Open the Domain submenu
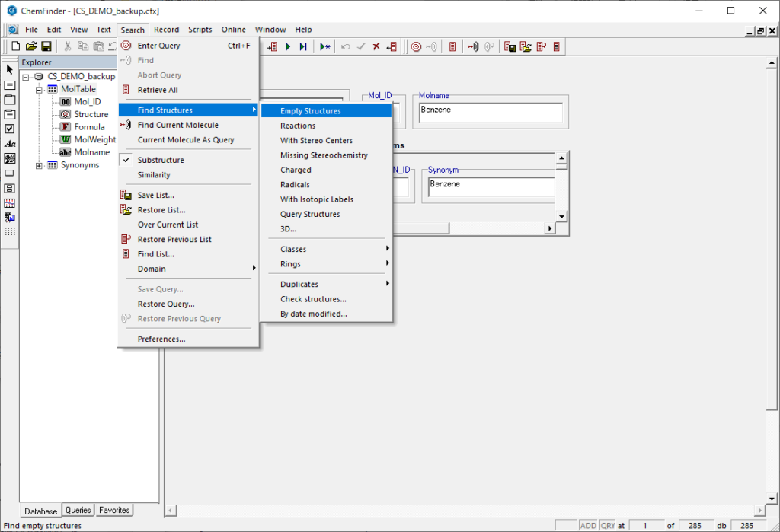The image size is (780, 532). pos(152,269)
